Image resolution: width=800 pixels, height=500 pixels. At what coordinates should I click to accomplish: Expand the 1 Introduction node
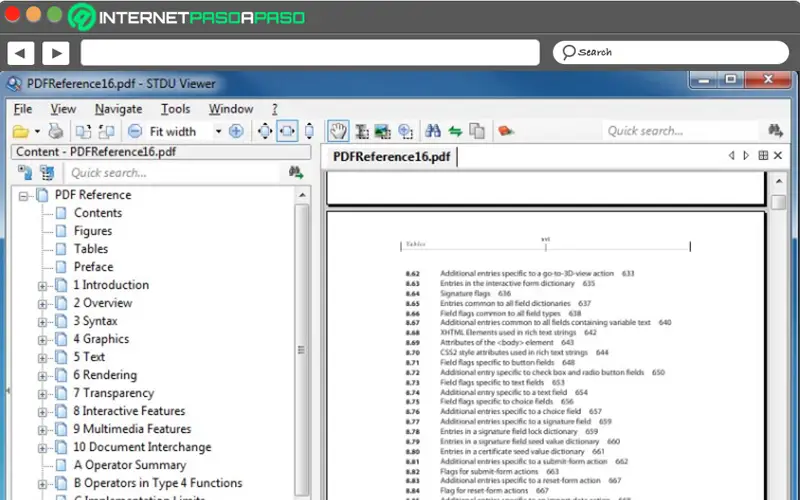pyautogui.click(x=42, y=286)
